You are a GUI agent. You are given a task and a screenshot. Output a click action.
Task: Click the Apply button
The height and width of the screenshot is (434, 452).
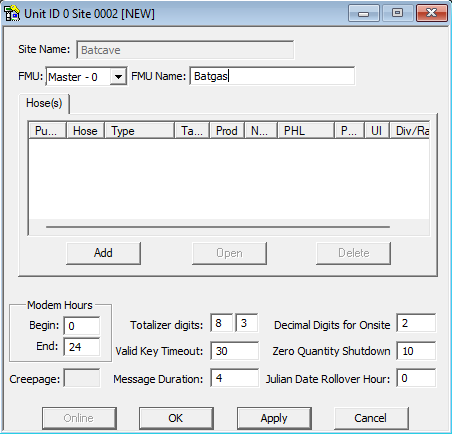[274, 418]
